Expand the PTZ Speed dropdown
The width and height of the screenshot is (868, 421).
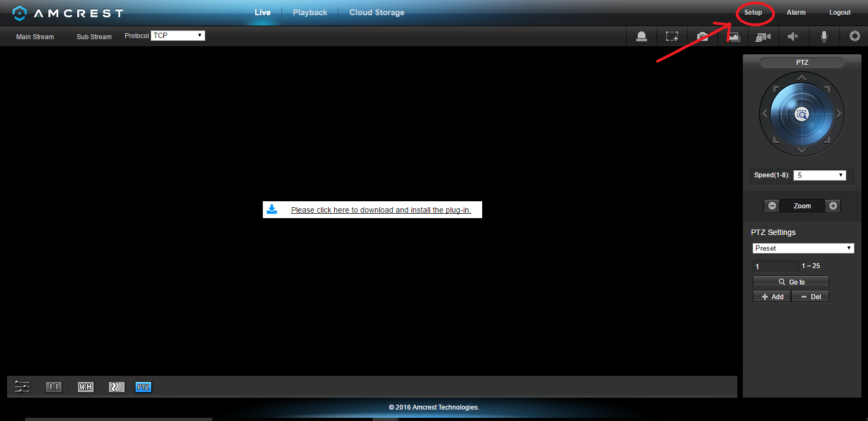(820, 175)
